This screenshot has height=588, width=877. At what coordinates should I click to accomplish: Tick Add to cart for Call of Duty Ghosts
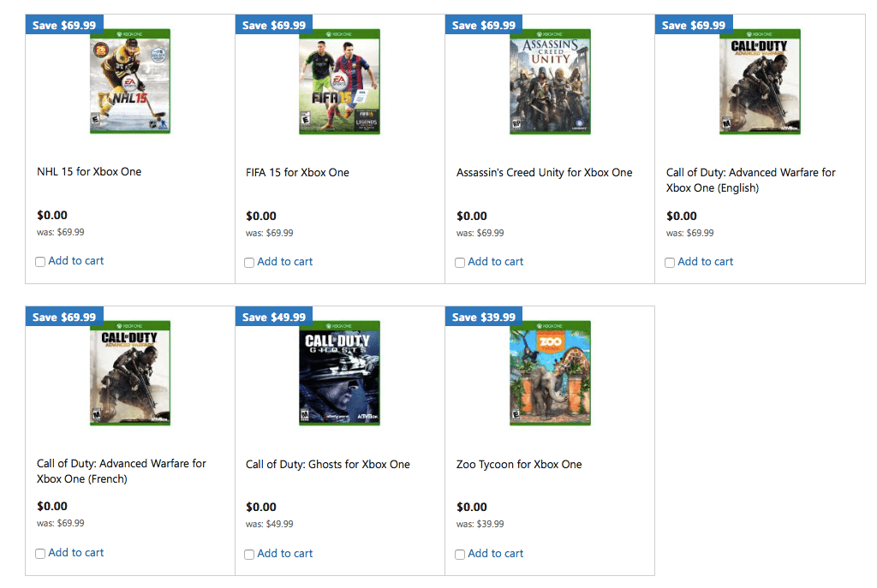point(249,554)
